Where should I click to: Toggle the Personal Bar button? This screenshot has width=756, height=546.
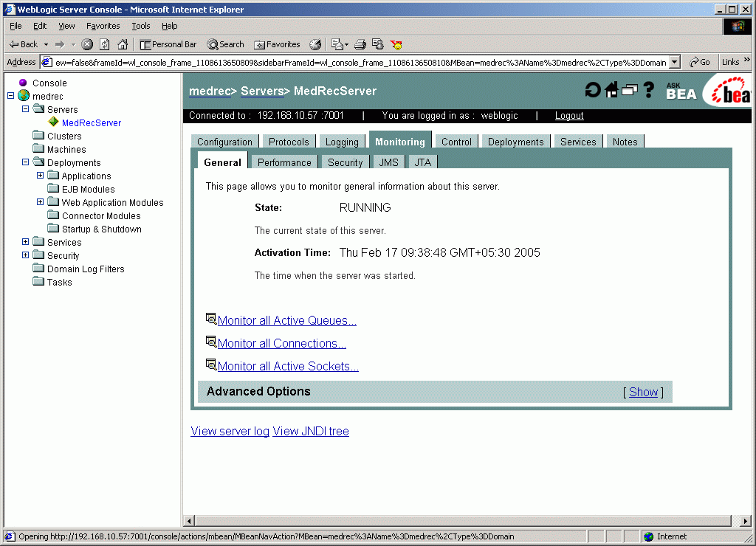168,44
